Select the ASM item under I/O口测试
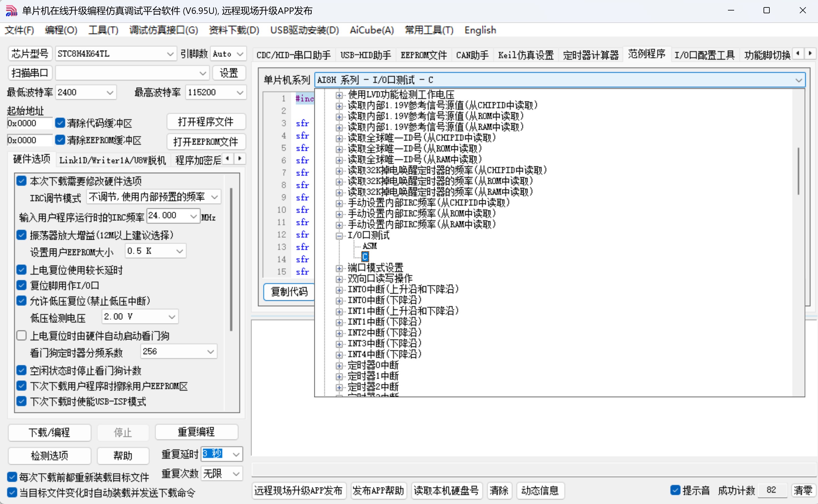Viewport: 818px width, 504px height. click(369, 246)
